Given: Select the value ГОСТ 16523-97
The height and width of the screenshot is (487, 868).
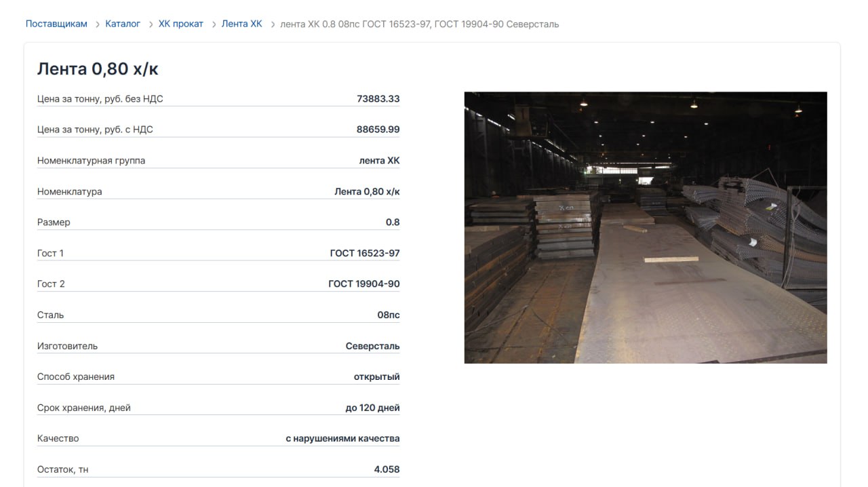Looking at the screenshot, I should coord(365,253).
